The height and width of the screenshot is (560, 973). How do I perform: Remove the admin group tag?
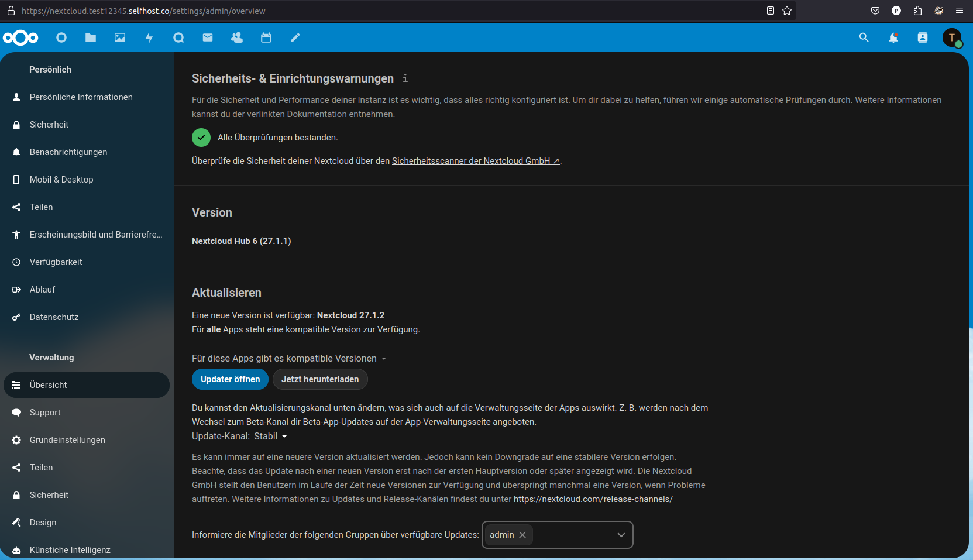point(522,535)
